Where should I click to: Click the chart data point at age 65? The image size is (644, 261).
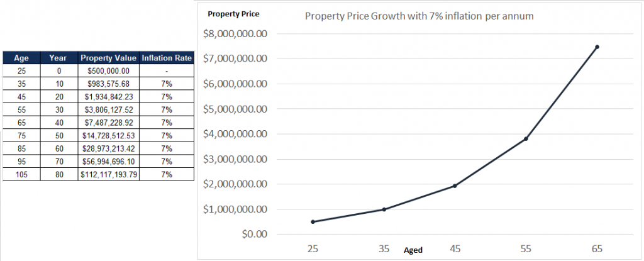click(x=597, y=47)
